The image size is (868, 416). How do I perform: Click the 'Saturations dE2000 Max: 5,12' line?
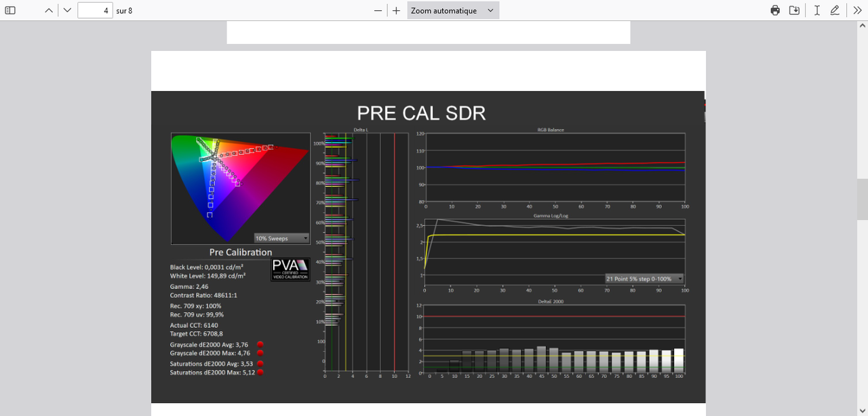click(212, 373)
